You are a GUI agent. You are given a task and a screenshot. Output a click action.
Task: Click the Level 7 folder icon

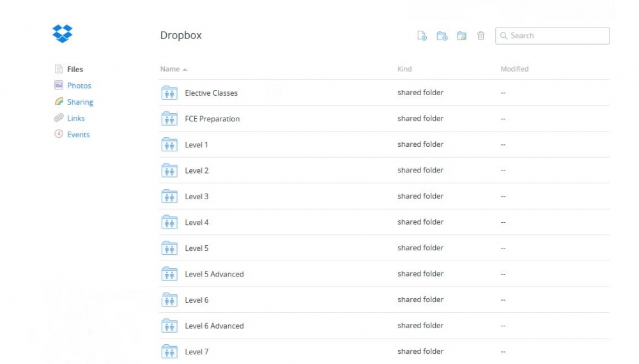(x=169, y=352)
